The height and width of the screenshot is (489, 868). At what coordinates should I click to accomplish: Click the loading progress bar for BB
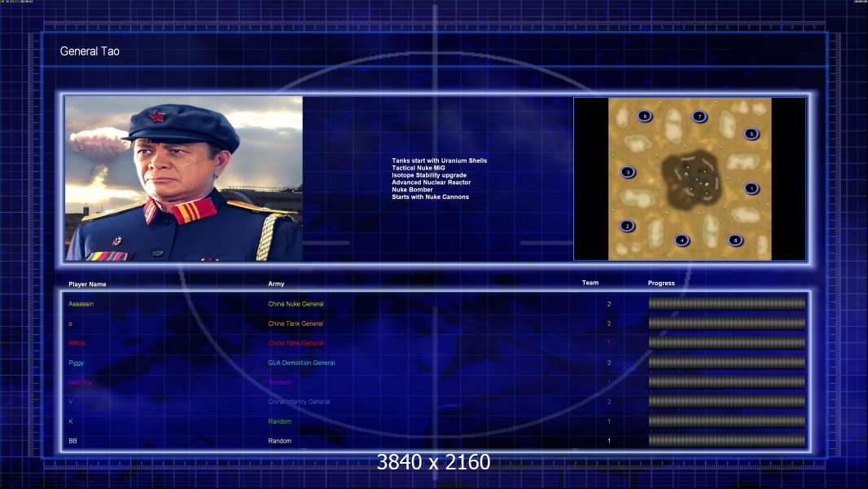[x=727, y=440]
